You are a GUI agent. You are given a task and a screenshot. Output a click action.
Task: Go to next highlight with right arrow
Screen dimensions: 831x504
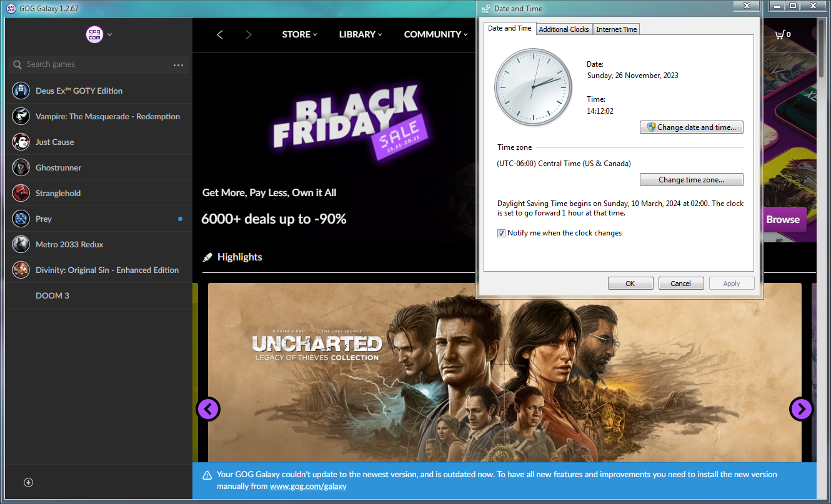(801, 409)
